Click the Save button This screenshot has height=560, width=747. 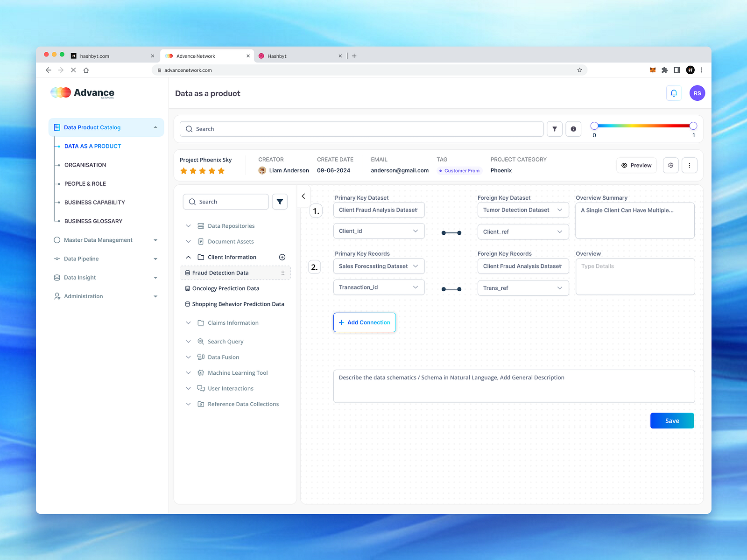click(x=672, y=420)
